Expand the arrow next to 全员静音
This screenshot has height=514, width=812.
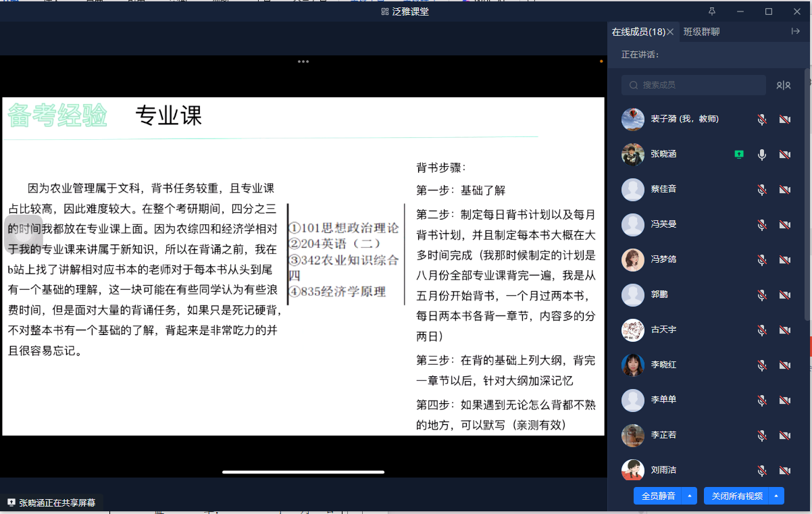coord(690,496)
